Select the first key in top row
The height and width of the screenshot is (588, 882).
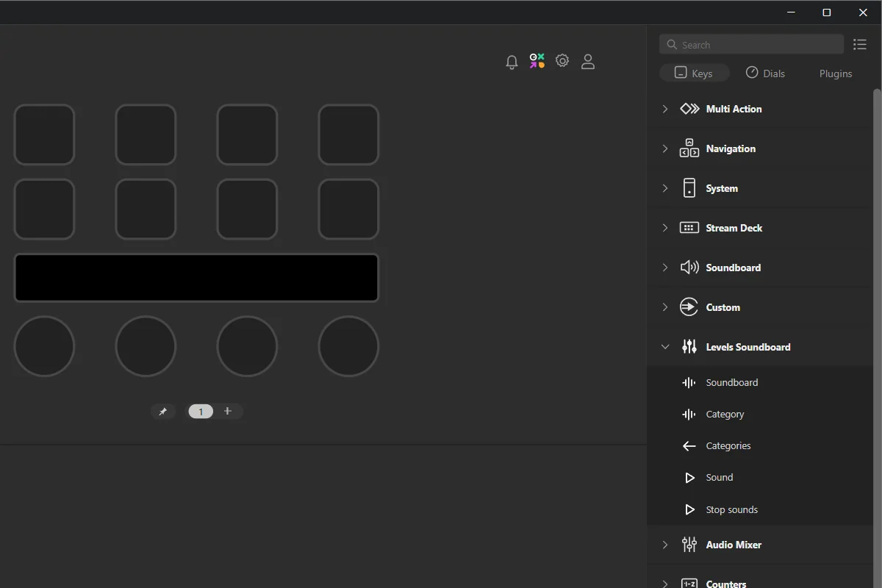[x=44, y=135]
